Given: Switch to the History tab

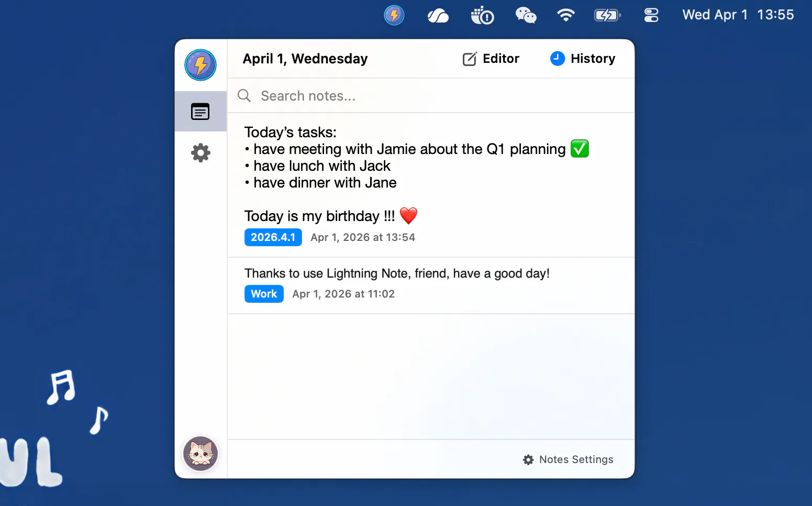Looking at the screenshot, I should (583, 59).
